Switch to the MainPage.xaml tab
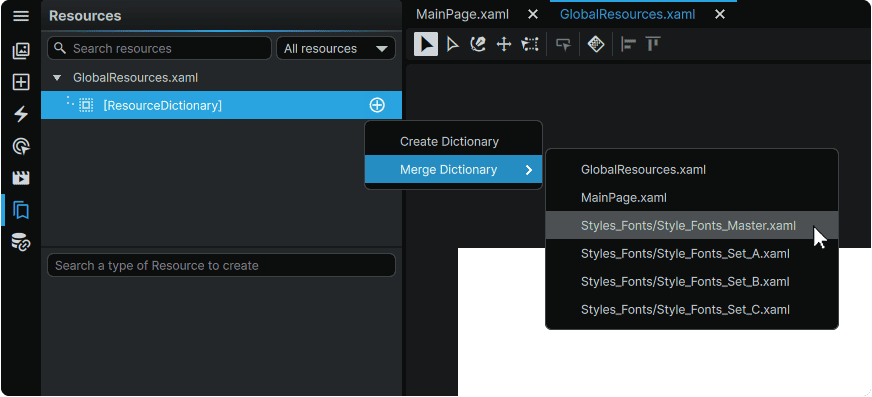Image resolution: width=872 pixels, height=397 pixels. 462,14
